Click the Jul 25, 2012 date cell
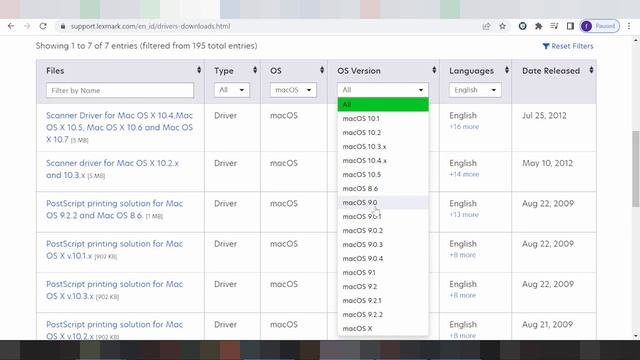 544,116
